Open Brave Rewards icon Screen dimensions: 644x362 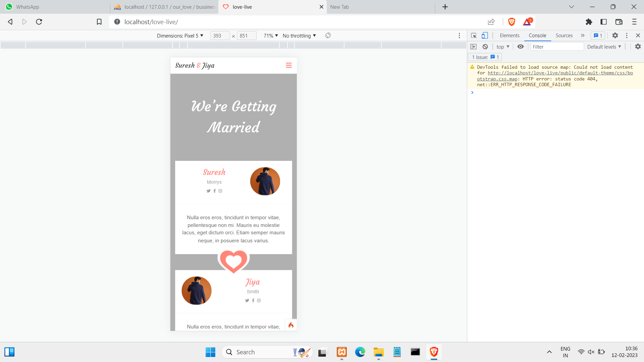[527, 22]
